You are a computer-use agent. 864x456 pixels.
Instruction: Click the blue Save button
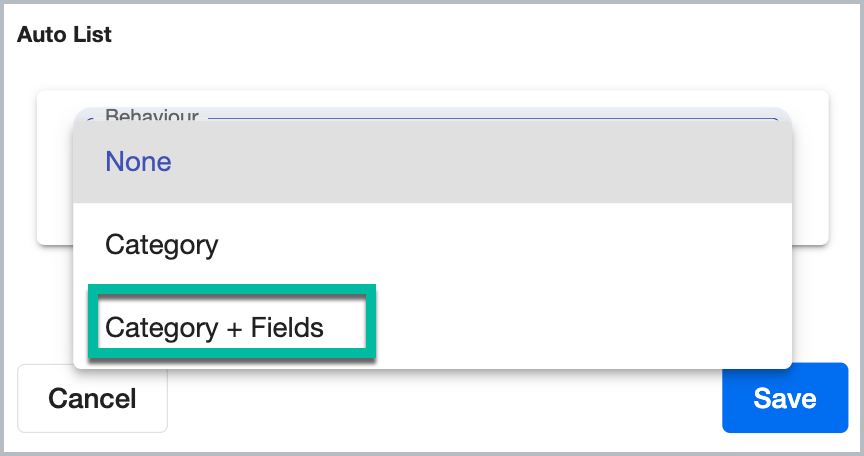[x=785, y=398]
